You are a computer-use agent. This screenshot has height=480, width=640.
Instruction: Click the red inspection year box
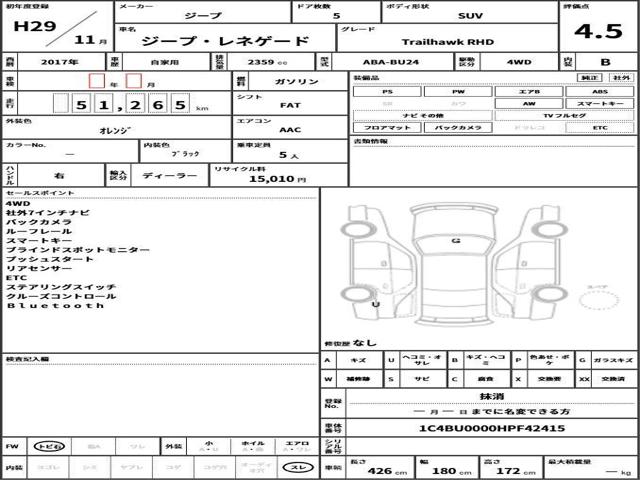(97, 80)
